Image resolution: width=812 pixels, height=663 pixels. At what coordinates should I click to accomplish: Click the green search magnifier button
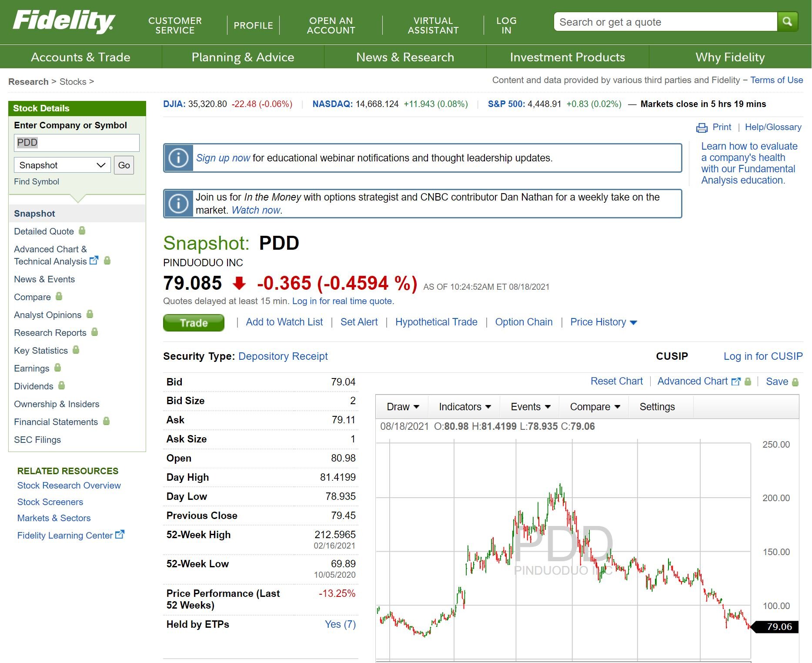tap(787, 22)
